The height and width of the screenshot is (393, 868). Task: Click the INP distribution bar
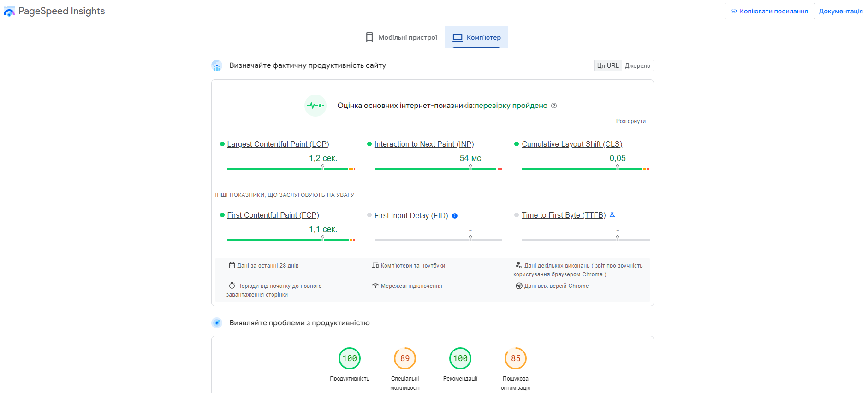[438, 169]
